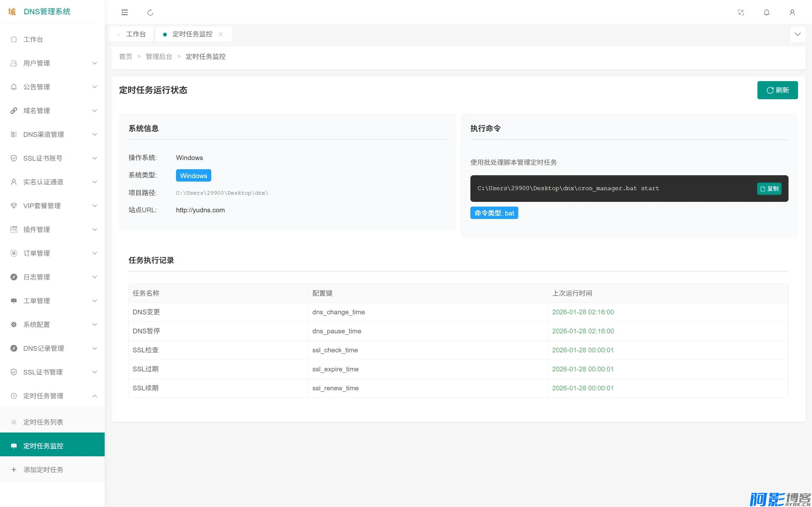Click the 首页 breadcrumb link
The image size is (812, 507).
coord(126,56)
